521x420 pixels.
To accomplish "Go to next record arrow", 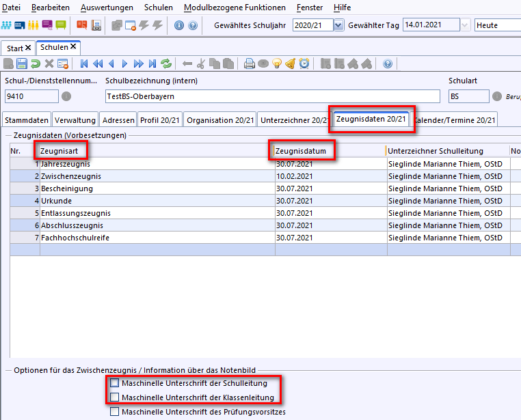I will [x=124, y=64].
